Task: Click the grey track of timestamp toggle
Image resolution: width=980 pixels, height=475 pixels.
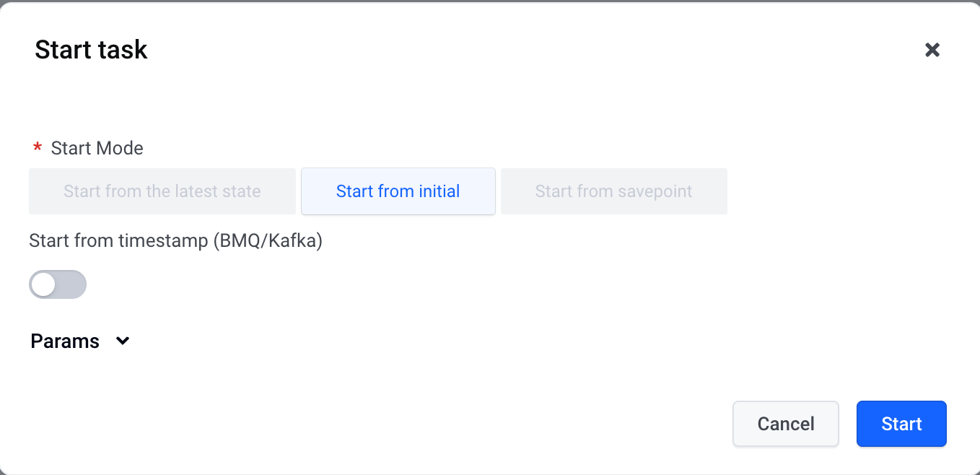Action: pyautogui.click(x=71, y=284)
